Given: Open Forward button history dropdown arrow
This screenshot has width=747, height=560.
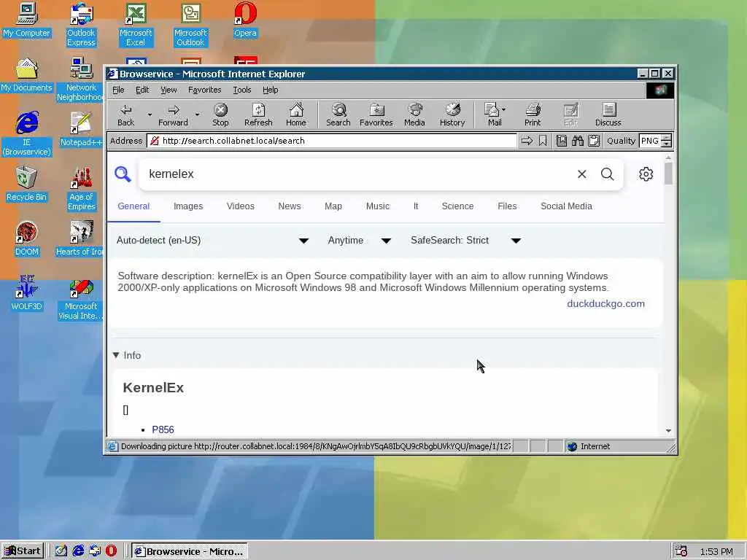Looking at the screenshot, I should [x=197, y=114].
